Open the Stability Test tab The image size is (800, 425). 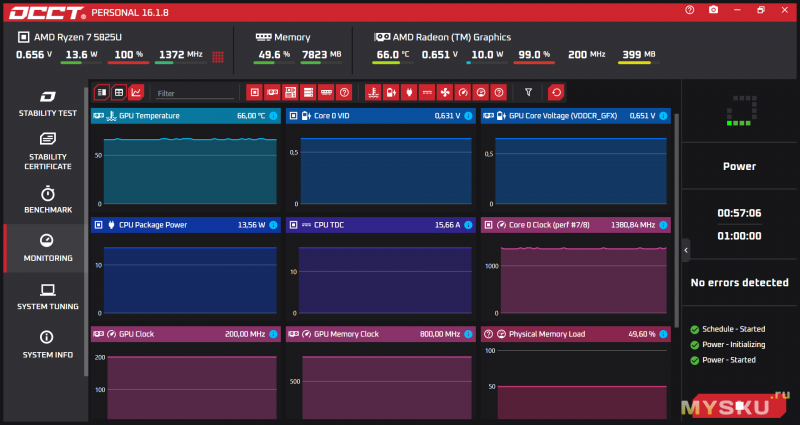47,104
